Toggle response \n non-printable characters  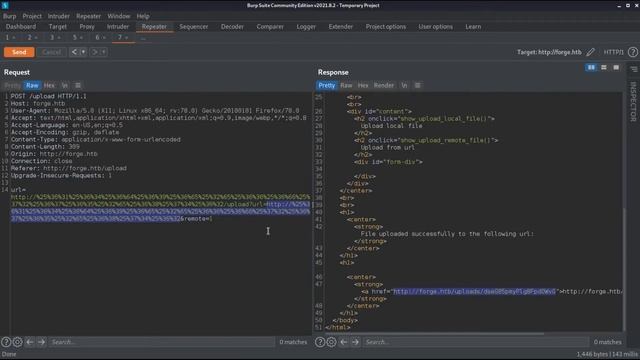(x=404, y=85)
